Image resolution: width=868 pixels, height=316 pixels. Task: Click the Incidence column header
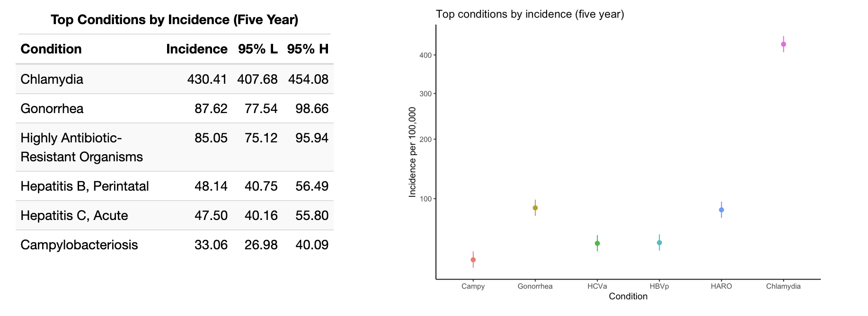coord(196,49)
